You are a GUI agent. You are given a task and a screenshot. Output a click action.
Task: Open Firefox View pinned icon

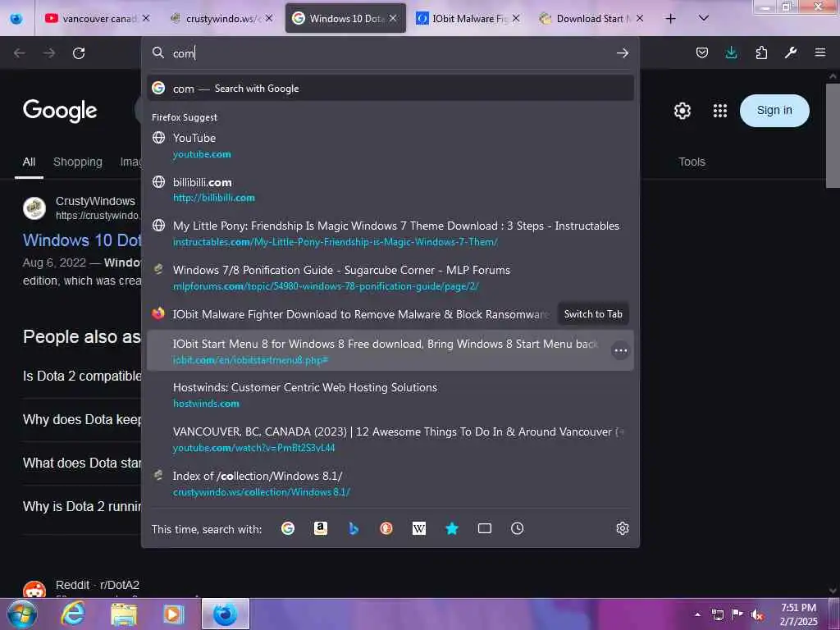click(x=16, y=19)
